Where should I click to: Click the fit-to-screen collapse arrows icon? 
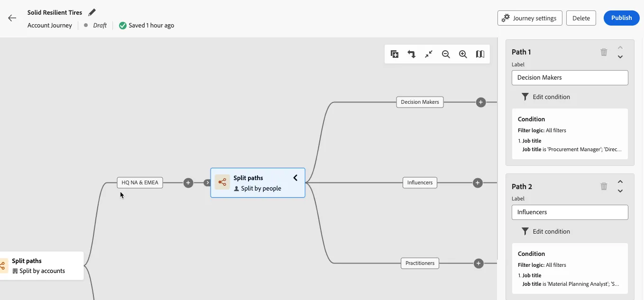click(x=429, y=54)
